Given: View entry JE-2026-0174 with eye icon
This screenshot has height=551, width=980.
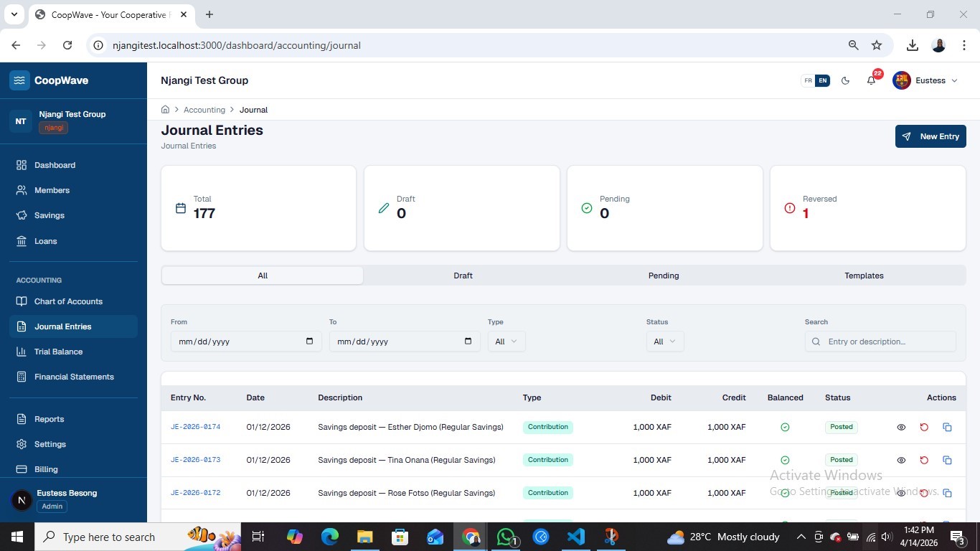Looking at the screenshot, I should click(901, 427).
